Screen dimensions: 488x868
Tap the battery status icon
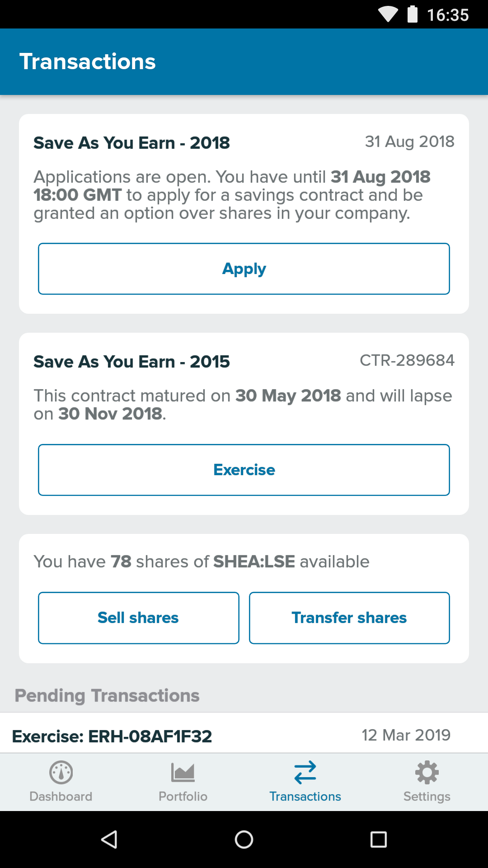tap(413, 14)
